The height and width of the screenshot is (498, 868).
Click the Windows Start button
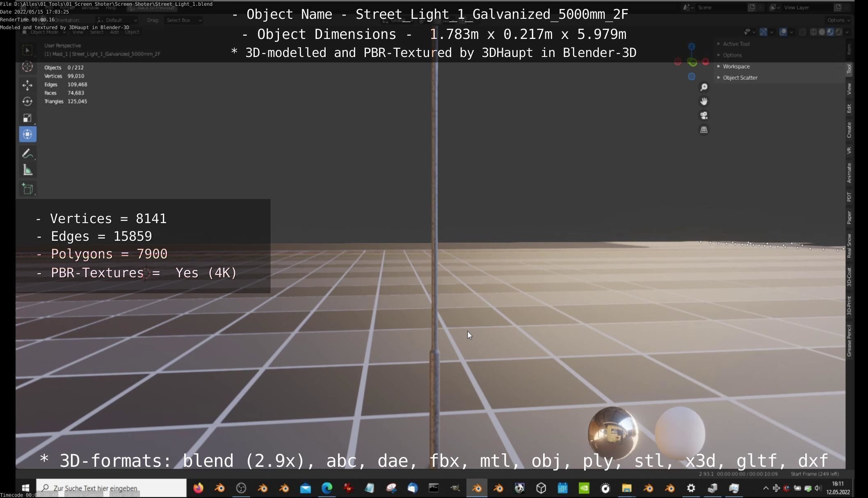(x=25, y=488)
